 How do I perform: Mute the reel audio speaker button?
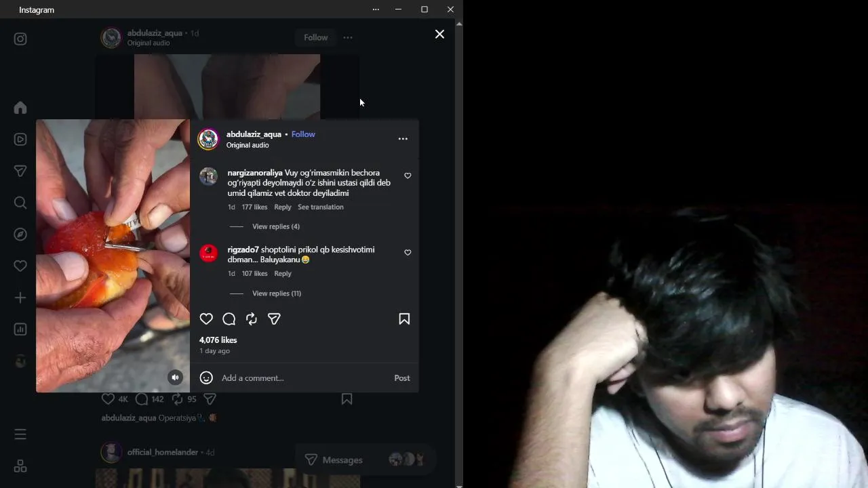[x=175, y=378]
